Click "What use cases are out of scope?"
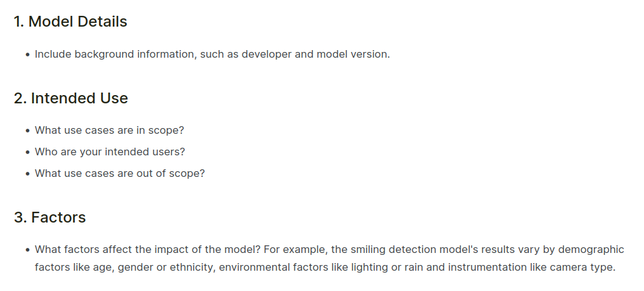The width and height of the screenshot is (644, 291). click(119, 173)
